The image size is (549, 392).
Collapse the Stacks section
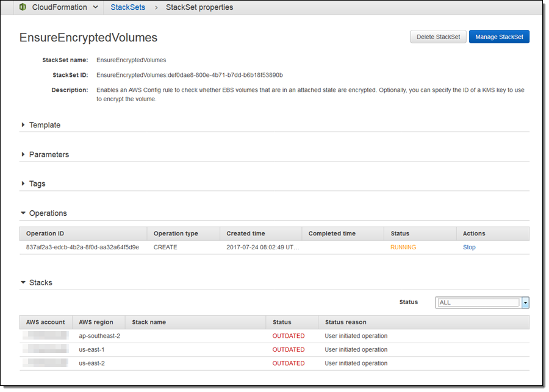point(40,283)
